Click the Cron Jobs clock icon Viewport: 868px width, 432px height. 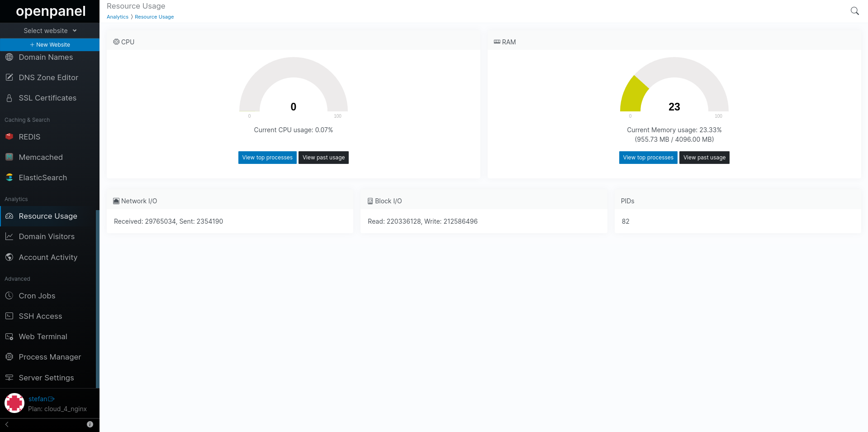(x=9, y=296)
